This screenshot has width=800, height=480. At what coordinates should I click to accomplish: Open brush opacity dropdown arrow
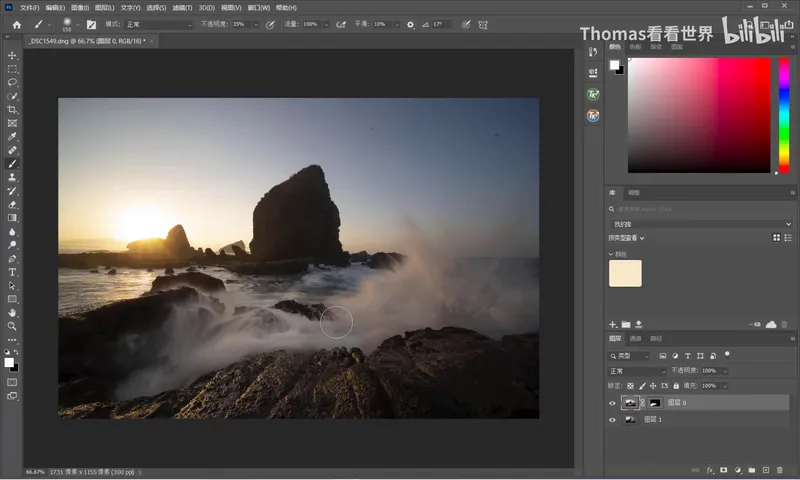256,24
